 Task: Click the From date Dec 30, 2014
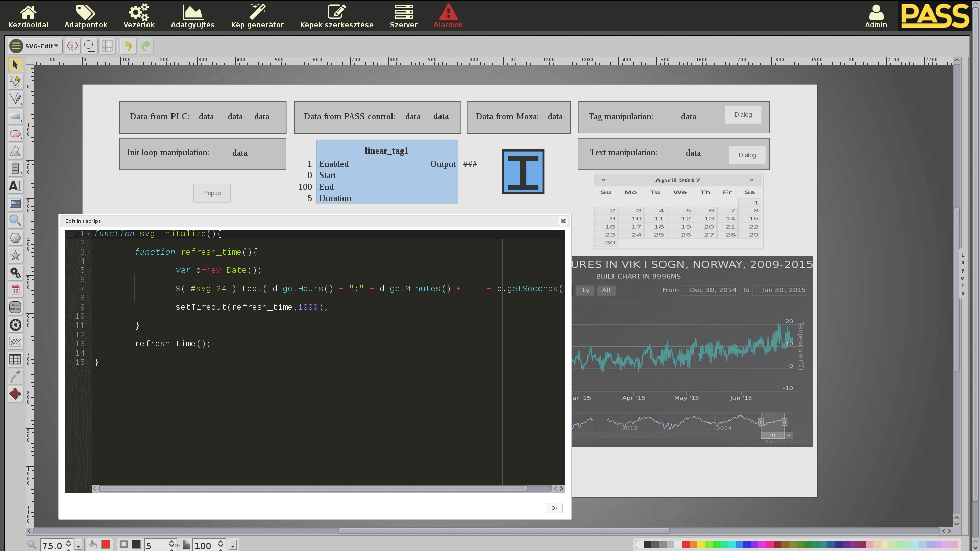pos(709,290)
